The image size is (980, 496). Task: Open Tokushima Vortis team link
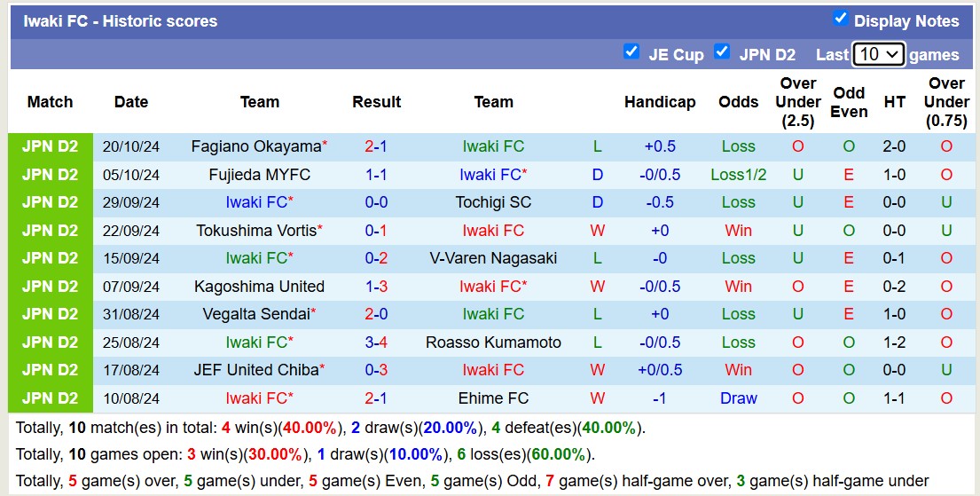tap(256, 231)
